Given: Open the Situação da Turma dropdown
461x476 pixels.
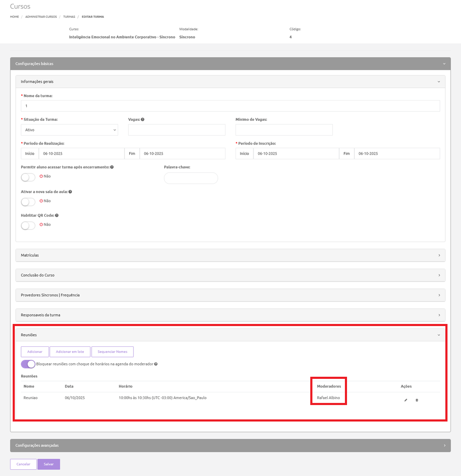Looking at the screenshot, I should click(x=69, y=130).
